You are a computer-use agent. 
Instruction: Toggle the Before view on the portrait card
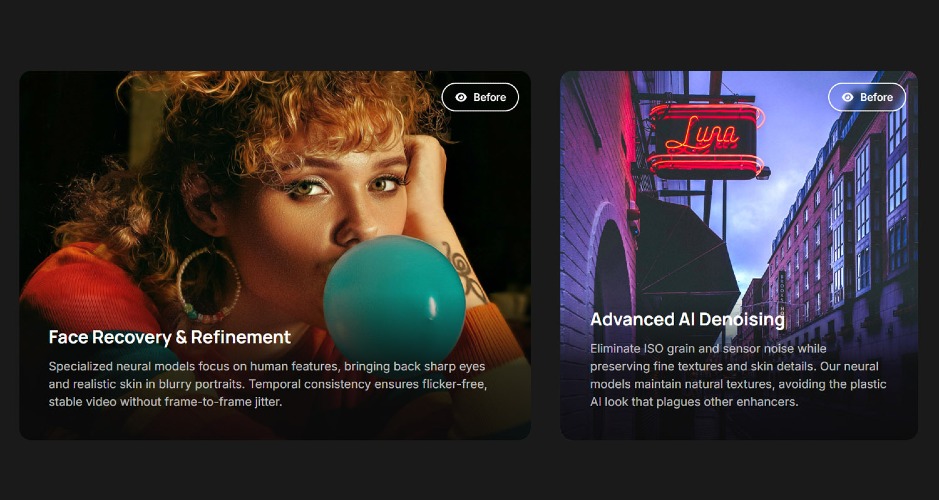click(x=480, y=97)
